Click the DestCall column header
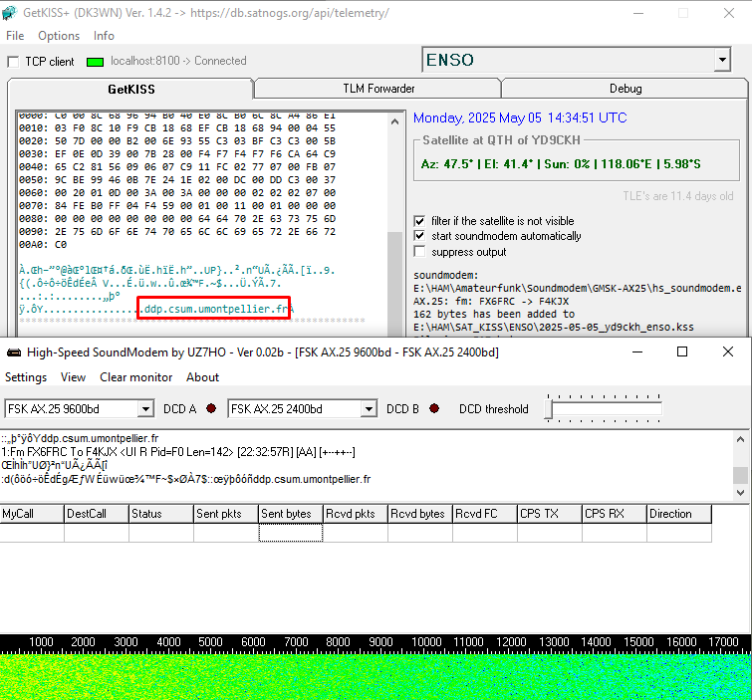This screenshot has width=752, height=700. [x=97, y=514]
